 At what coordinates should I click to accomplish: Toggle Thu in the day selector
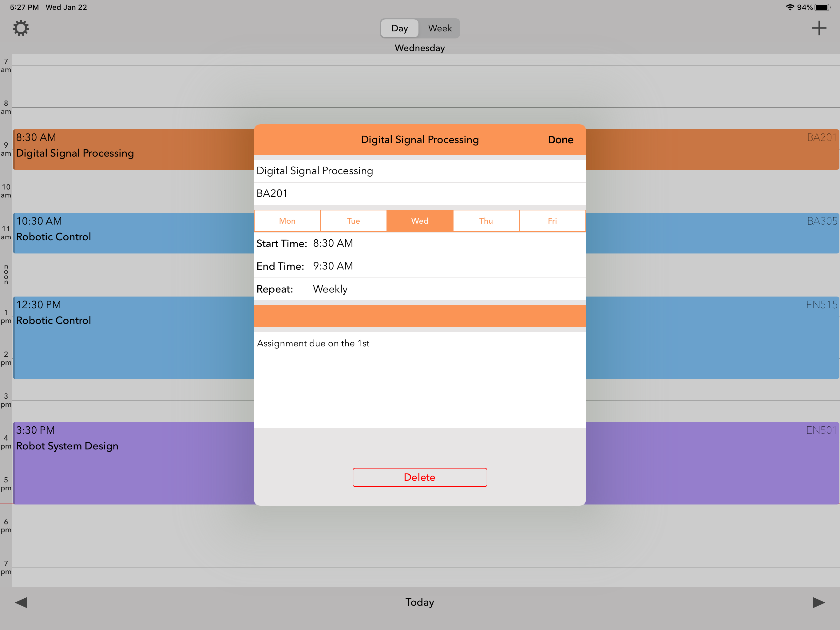486,221
